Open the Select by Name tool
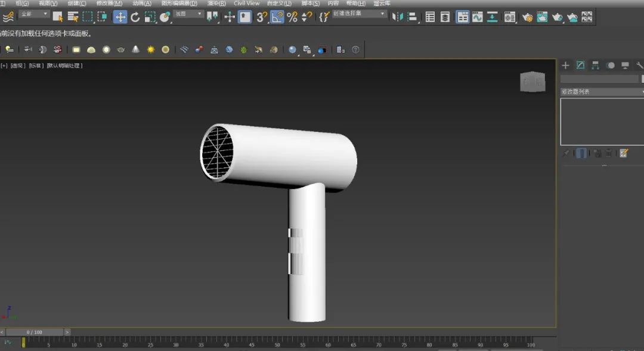This screenshot has height=351, width=644. point(73,17)
